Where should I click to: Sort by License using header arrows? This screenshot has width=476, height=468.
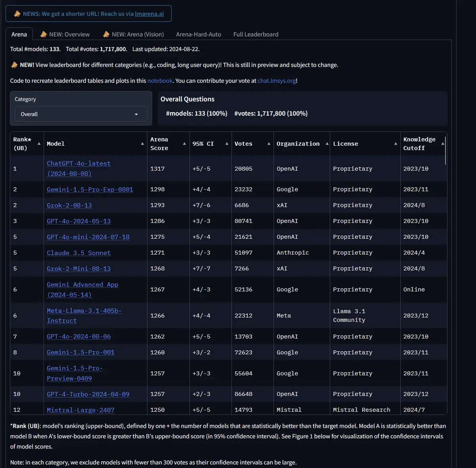[x=396, y=144]
